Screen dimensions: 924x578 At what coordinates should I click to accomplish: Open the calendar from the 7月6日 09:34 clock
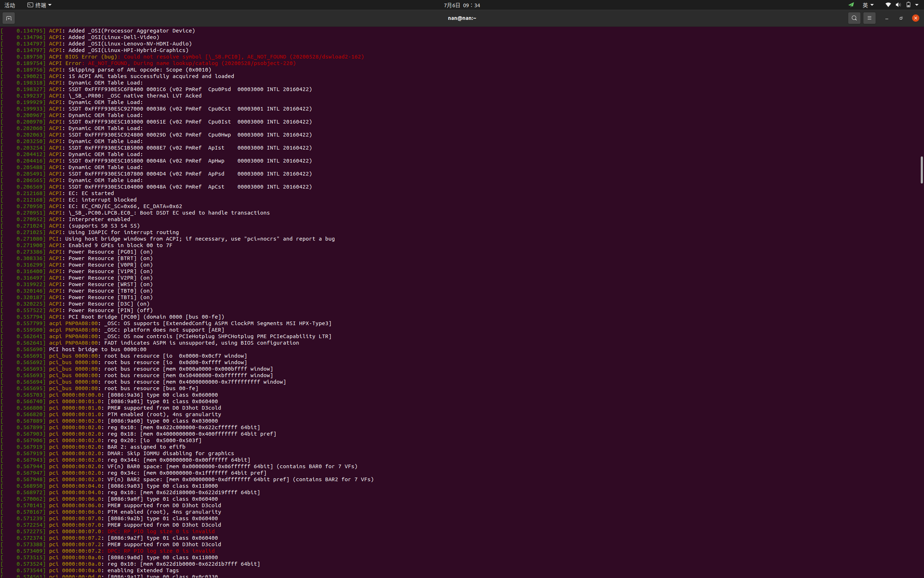(x=462, y=5)
